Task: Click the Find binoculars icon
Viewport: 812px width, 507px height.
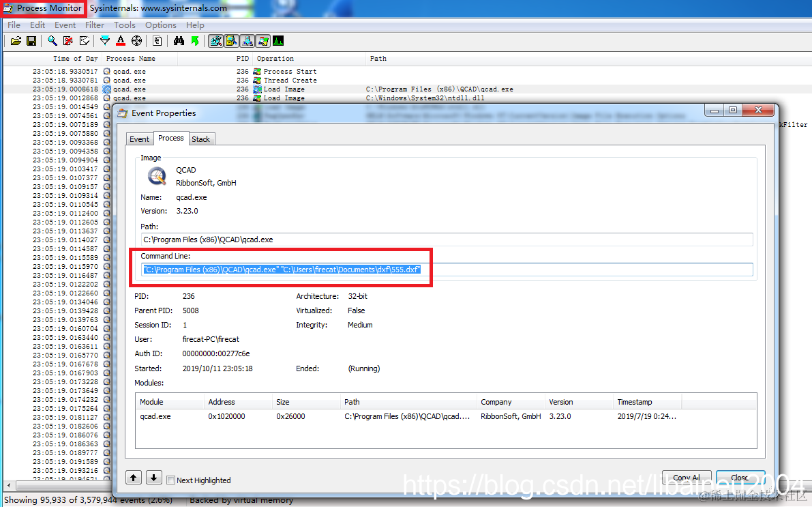Action: 179,41
